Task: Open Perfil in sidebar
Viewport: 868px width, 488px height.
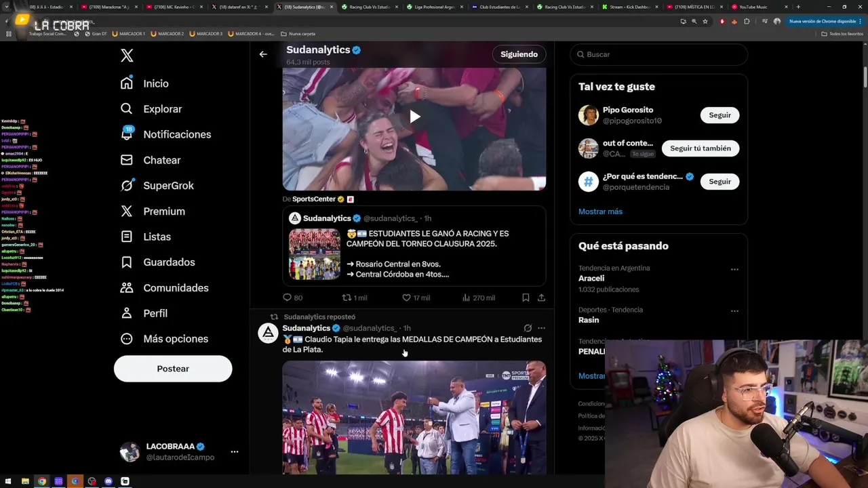Action: (144, 313)
